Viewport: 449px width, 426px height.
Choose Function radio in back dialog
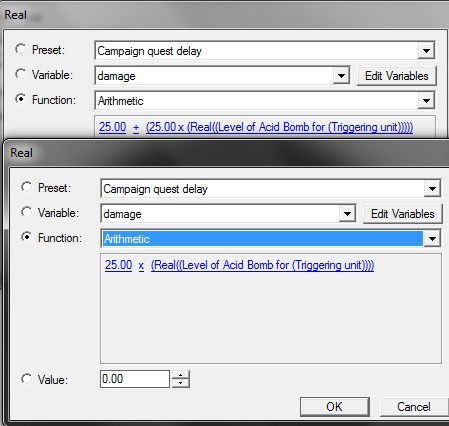(21, 99)
